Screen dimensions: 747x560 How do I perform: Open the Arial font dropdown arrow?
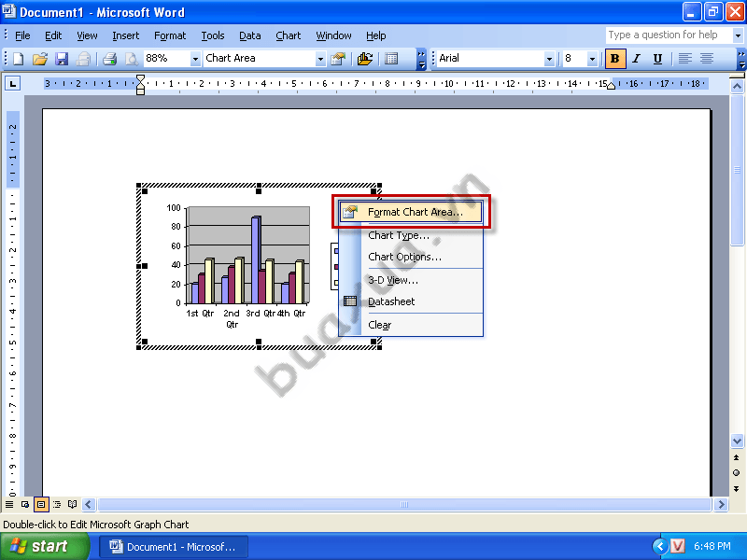[x=550, y=59]
